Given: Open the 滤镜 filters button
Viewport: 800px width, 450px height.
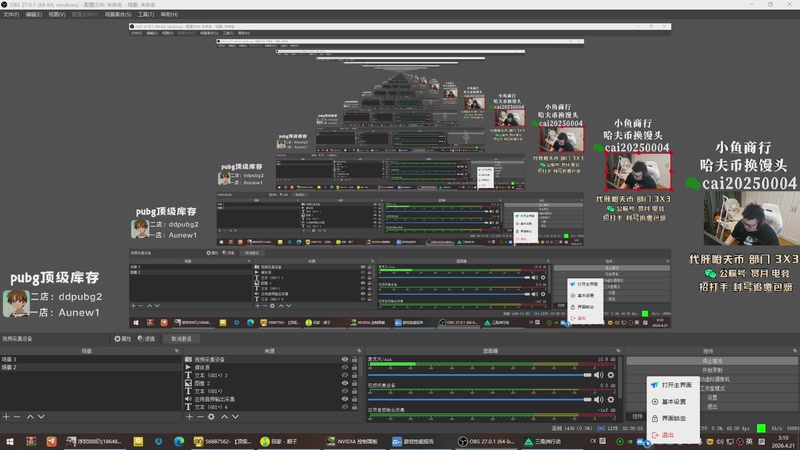Looking at the screenshot, I should click(x=146, y=339).
